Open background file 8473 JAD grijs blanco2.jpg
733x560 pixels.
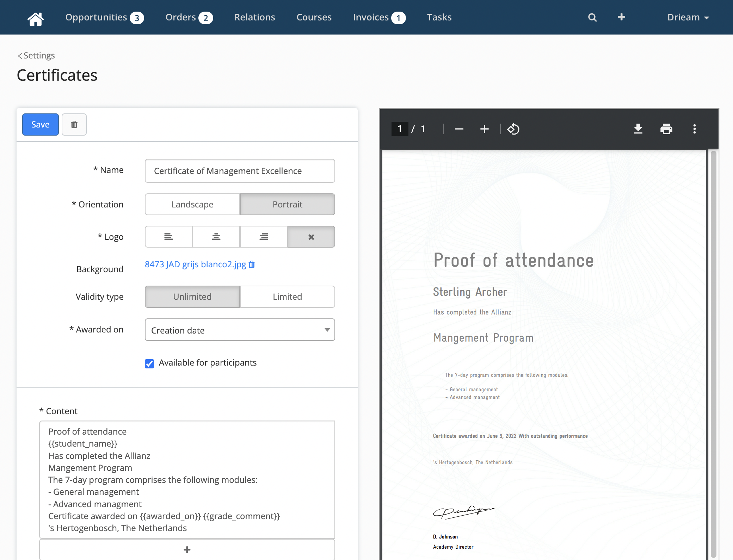(x=195, y=264)
